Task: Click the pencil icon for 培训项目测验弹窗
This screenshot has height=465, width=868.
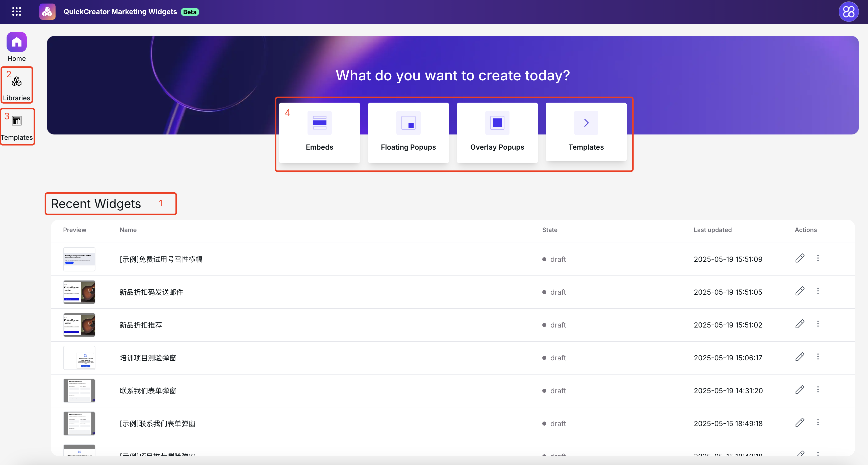Action: (x=800, y=357)
